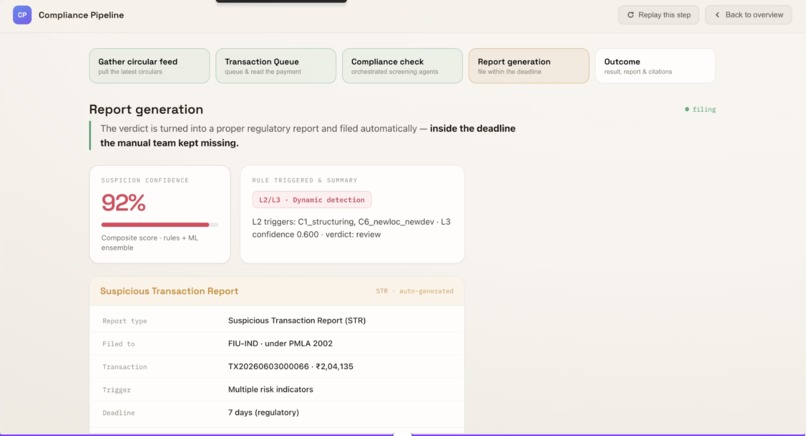Click the CP app logo icon
806x436 pixels.
[22, 15]
